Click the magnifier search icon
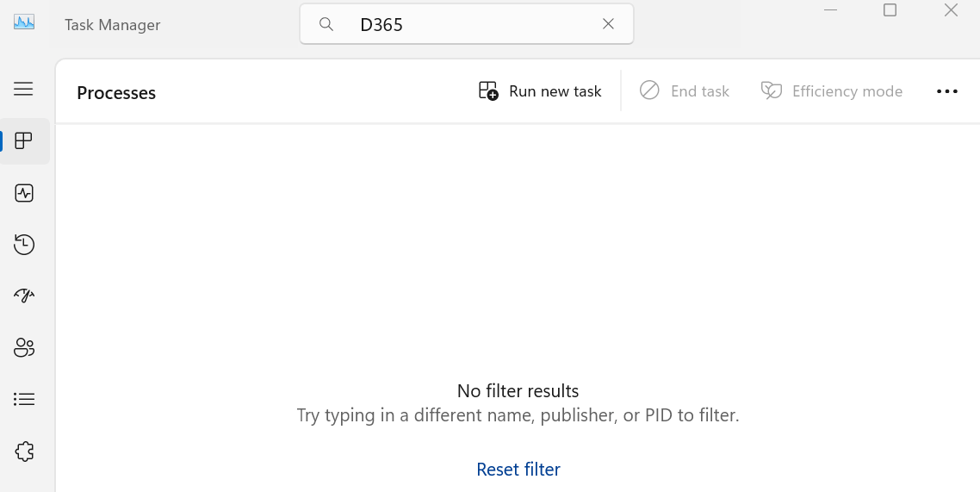Screen dimensions: 980x492 326,24
